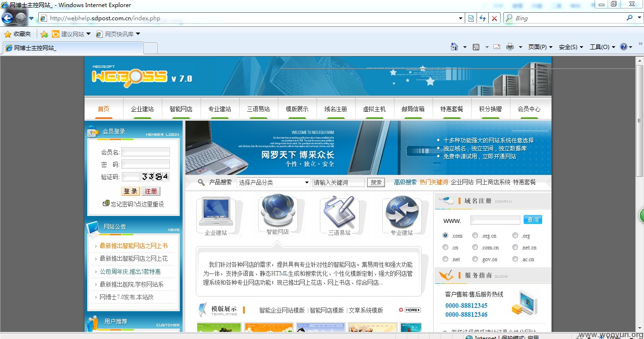644x339 pixels.
Task: Click the Print icon
Action: click(510, 47)
